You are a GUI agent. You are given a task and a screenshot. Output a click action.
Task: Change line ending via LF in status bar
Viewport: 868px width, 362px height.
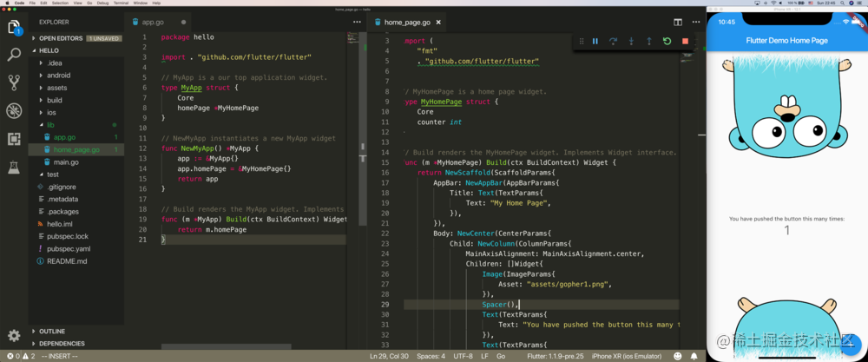tap(484, 357)
